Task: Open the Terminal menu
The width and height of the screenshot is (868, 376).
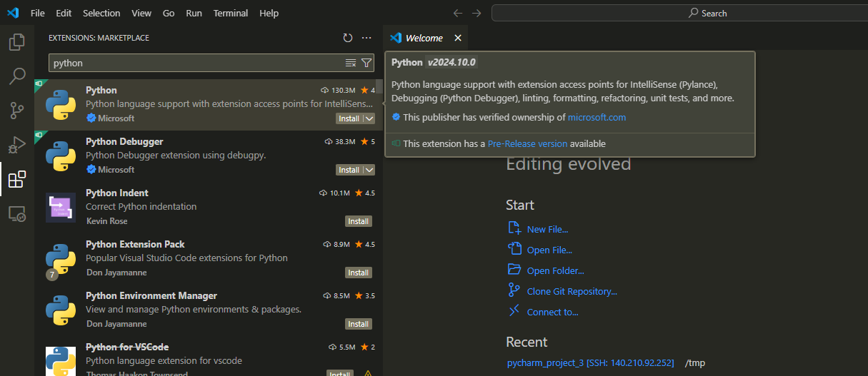Action: point(231,13)
